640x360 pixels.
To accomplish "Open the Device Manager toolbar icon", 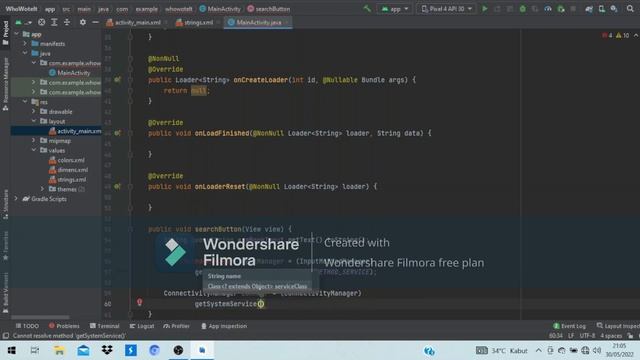I will (x=602, y=9).
